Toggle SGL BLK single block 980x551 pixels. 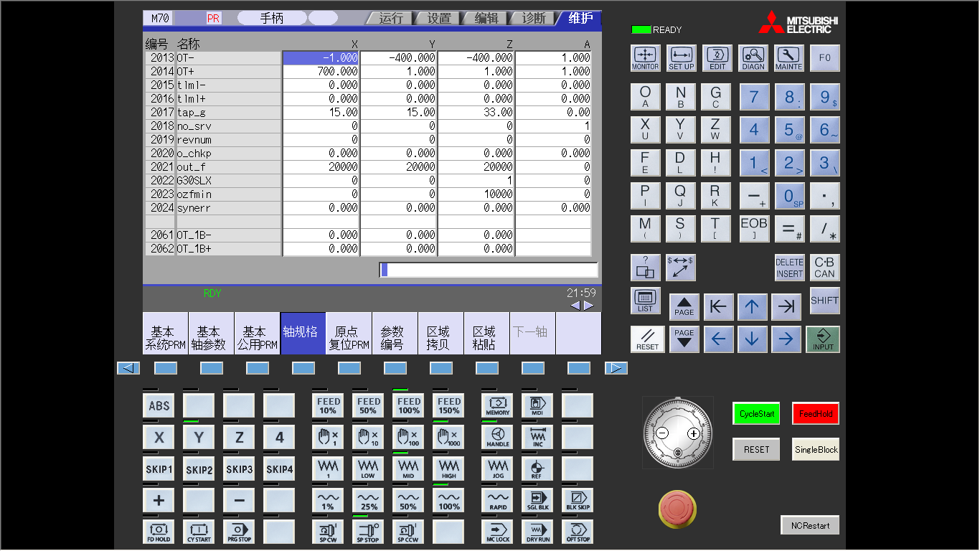[x=537, y=500]
